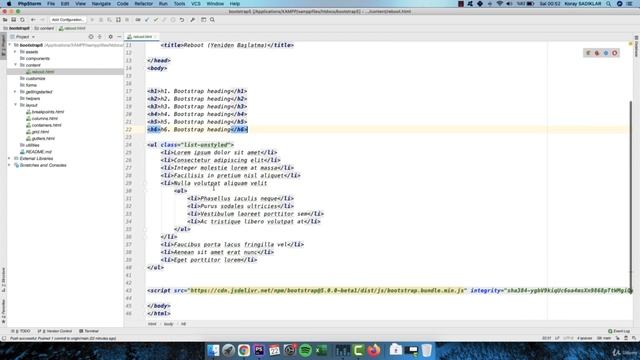Image resolution: width=640 pixels, height=360 pixels.
Task: Click the Undo/rollback arrow icon in toolbar
Action: (x=182, y=20)
